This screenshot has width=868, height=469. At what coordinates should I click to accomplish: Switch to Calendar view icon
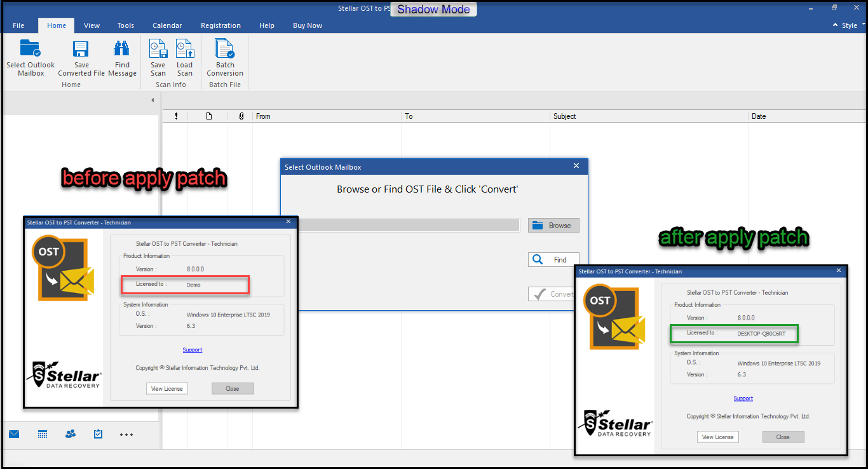click(x=43, y=434)
